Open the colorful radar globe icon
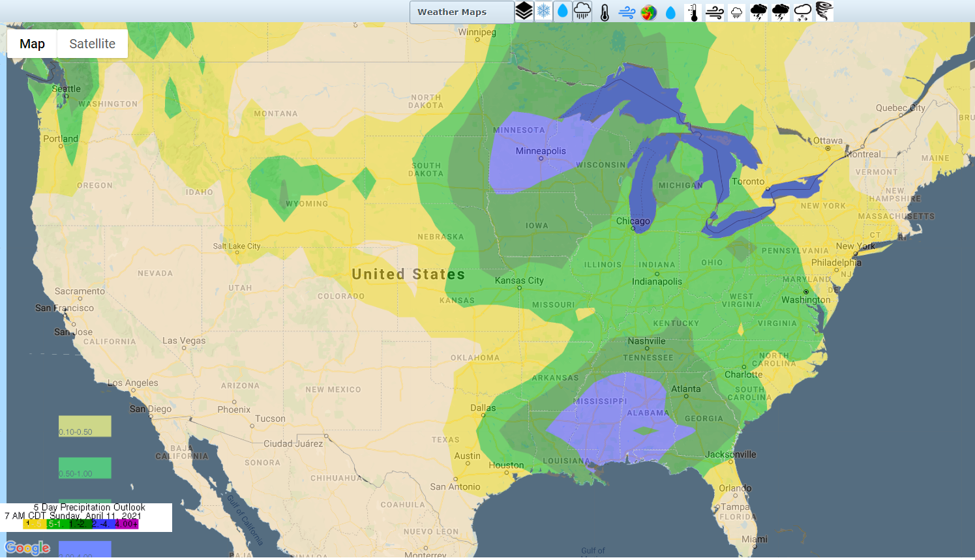 tap(649, 12)
